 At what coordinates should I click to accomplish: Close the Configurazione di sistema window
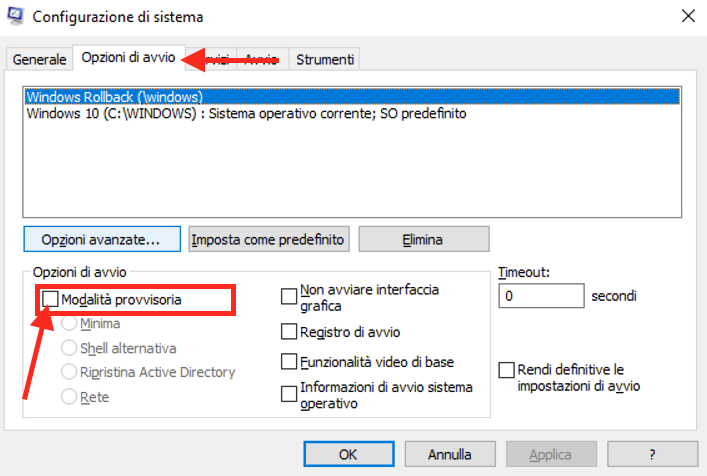688,16
